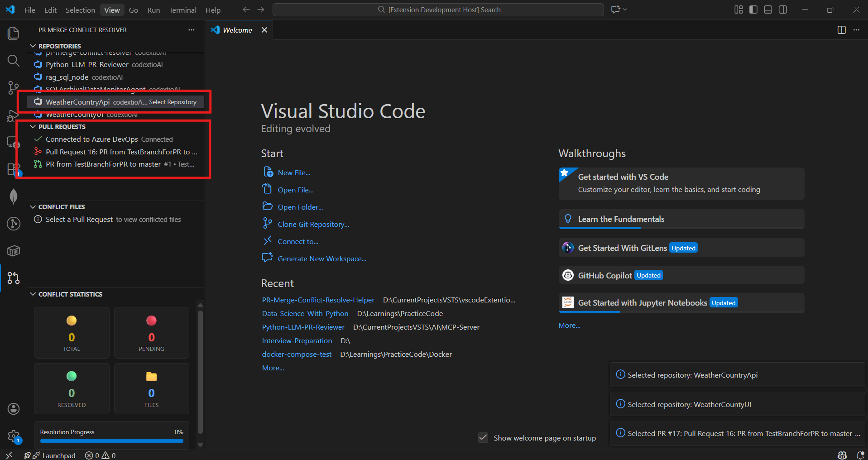868x460 pixels.
Task: Select the Source Control icon
Action: click(x=13, y=88)
